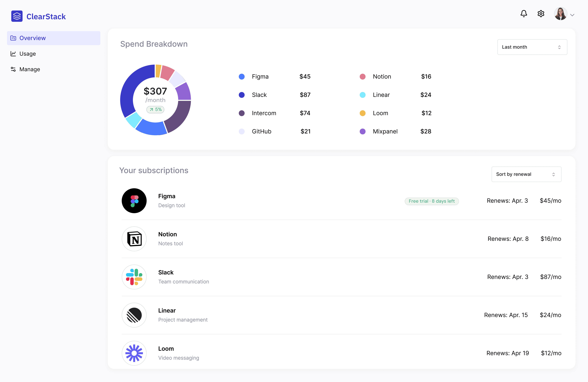Click the Linear app icon
Screen dimensions: 588x382
(x=134, y=315)
